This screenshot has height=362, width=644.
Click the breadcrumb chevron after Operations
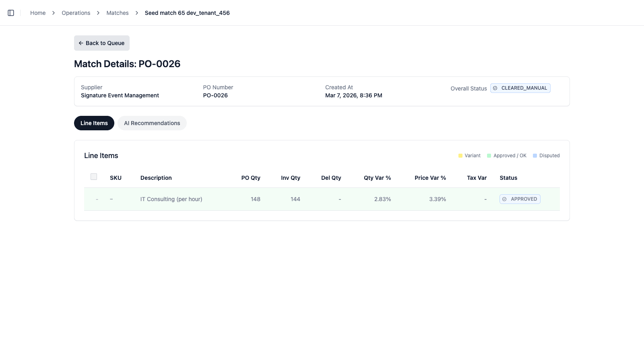98,12
